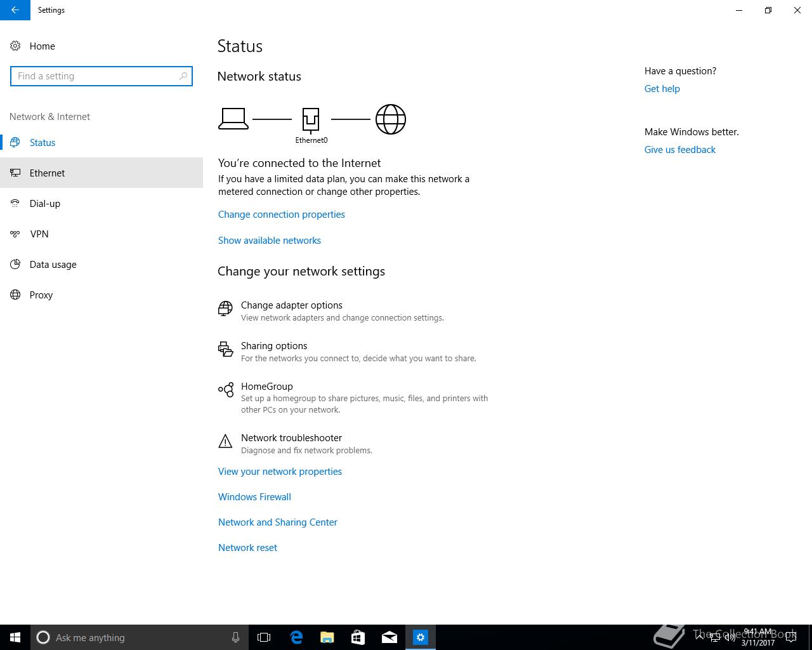Click the Network troubleshooter warning icon
Image resolution: width=812 pixels, height=650 pixels.
(225, 441)
